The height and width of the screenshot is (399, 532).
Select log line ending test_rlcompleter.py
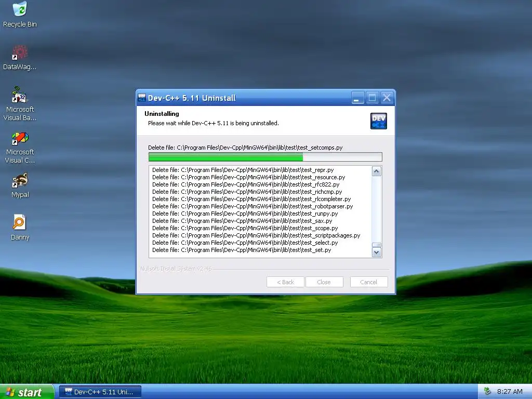click(x=251, y=199)
